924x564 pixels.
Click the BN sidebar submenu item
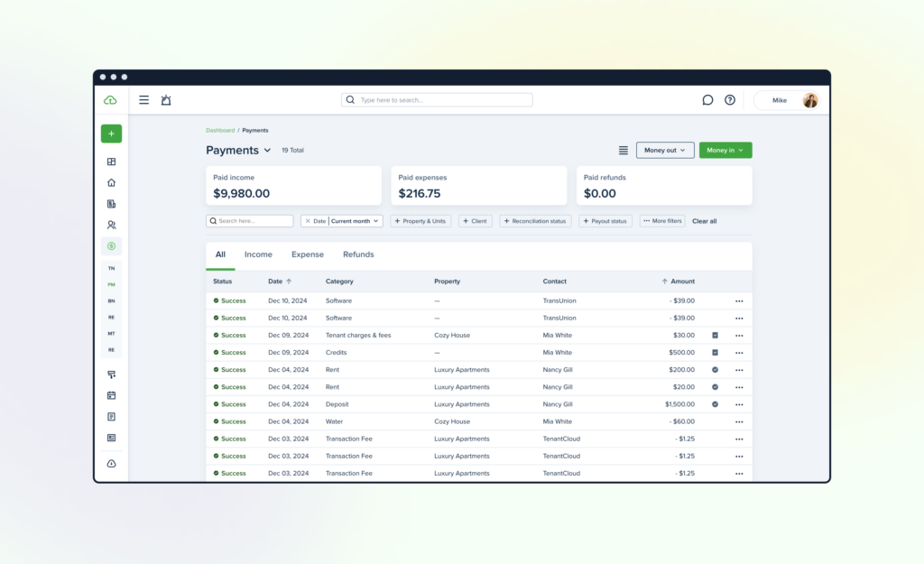coord(111,301)
